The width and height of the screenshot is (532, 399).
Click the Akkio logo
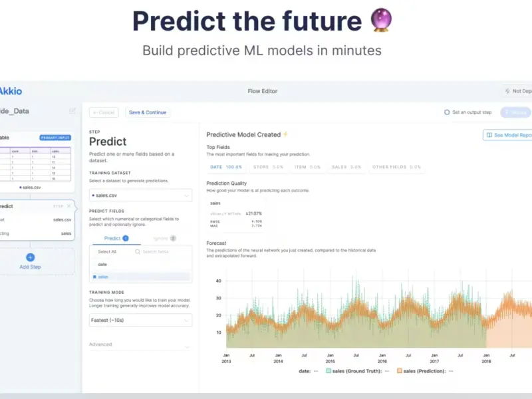click(x=11, y=91)
